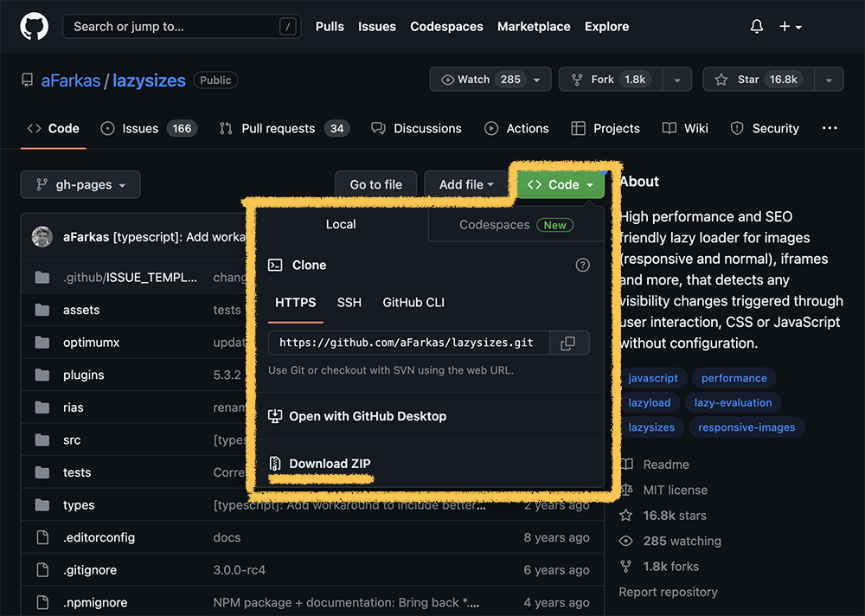Open the clone help question icon
The width and height of the screenshot is (865, 616).
click(x=582, y=265)
